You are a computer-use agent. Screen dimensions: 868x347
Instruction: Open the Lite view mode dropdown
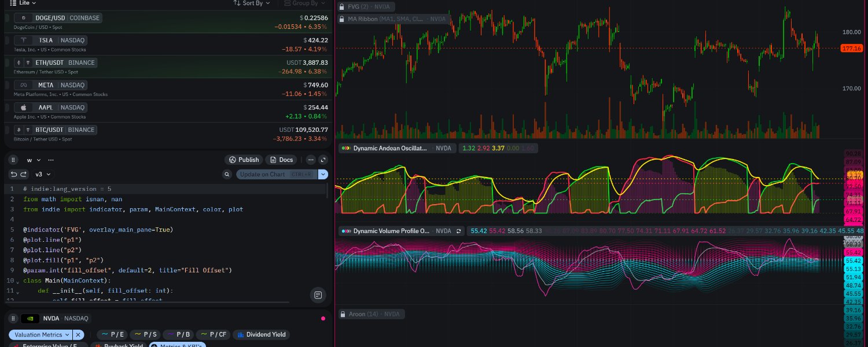23,3
